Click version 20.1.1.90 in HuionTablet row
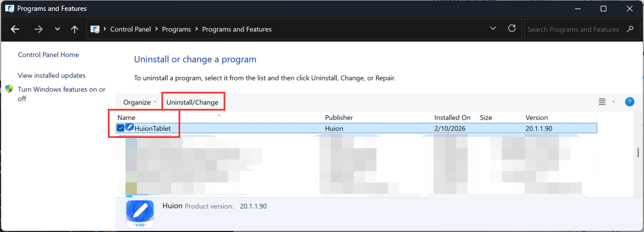644x232 pixels. (539, 128)
